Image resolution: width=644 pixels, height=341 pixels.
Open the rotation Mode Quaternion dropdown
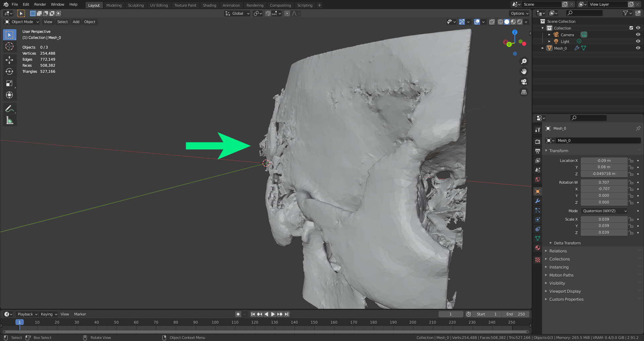pos(604,211)
